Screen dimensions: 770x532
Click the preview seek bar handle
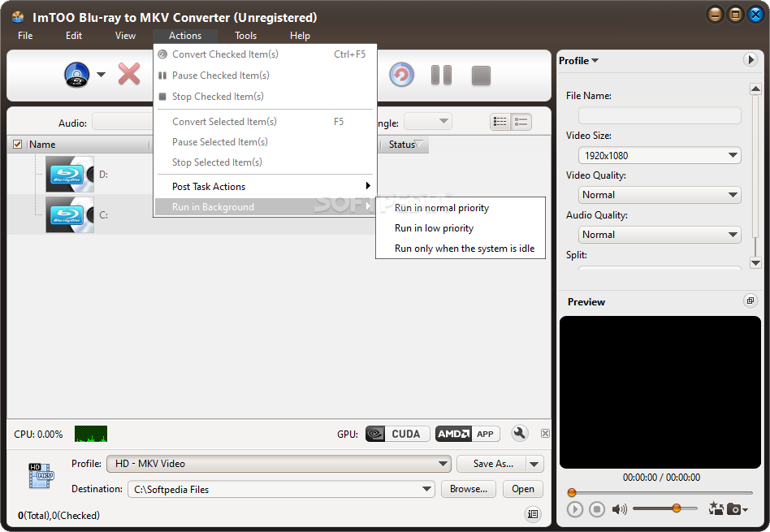571,492
